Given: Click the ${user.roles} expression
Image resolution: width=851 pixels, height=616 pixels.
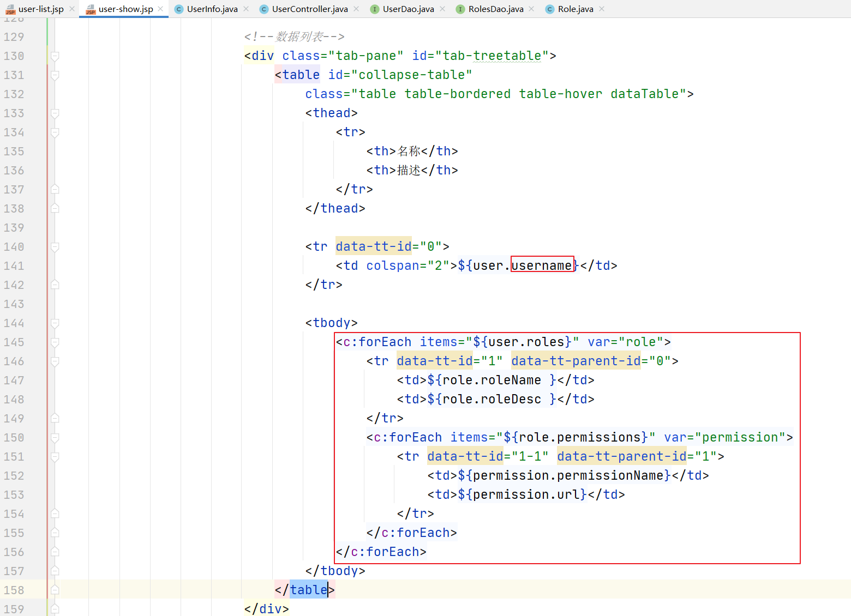Looking at the screenshot, I should (522, 342).
